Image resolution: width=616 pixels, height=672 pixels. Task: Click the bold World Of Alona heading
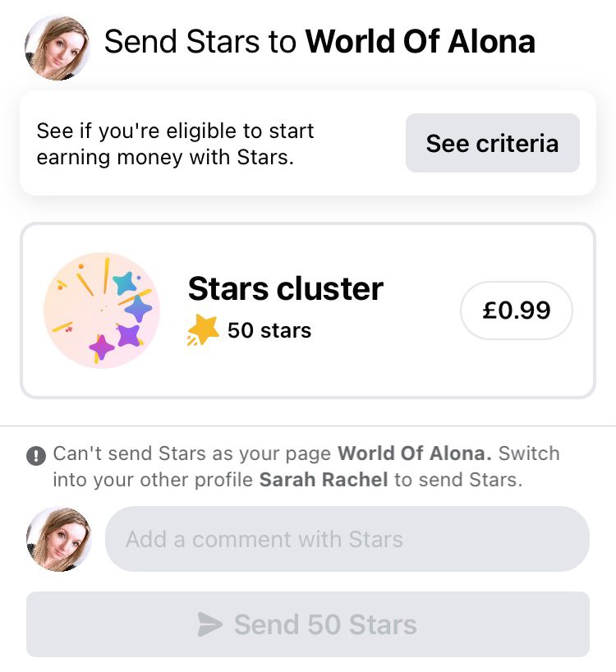[421, 42]
